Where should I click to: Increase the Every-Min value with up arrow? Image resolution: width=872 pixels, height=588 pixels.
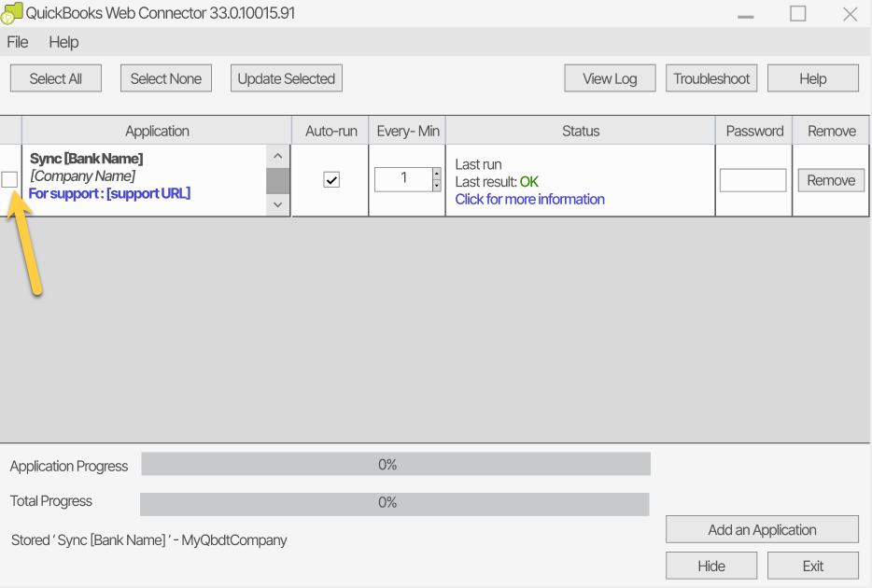point(437,174)
